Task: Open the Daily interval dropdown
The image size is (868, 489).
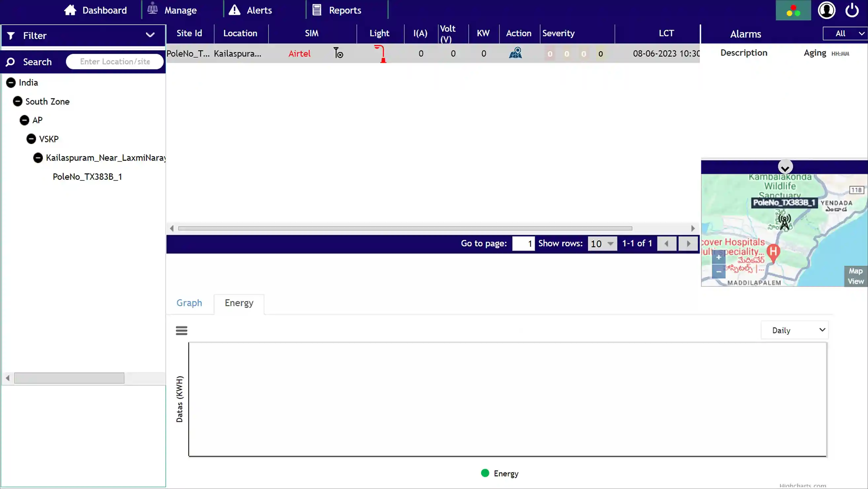Action: coord(794,330)
